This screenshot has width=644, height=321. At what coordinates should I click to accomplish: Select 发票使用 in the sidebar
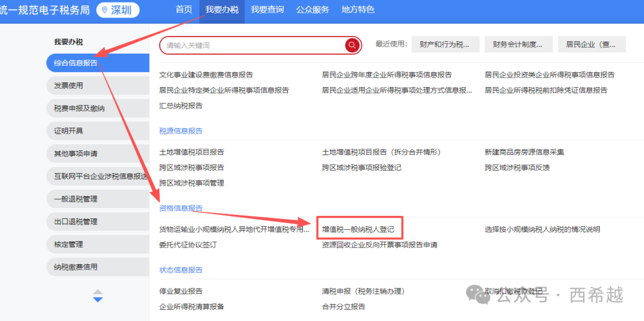[x=98, y=85]
